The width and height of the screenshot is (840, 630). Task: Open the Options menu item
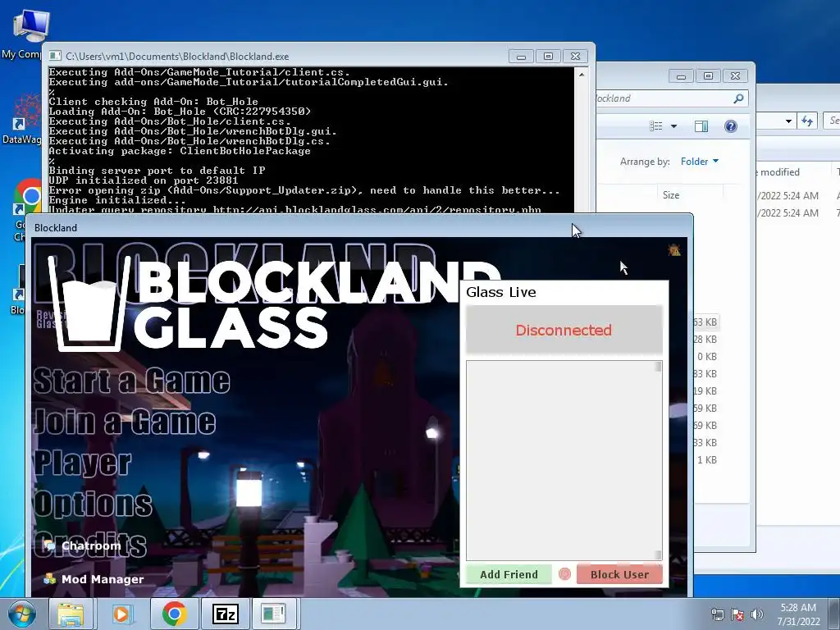[93, 503]
